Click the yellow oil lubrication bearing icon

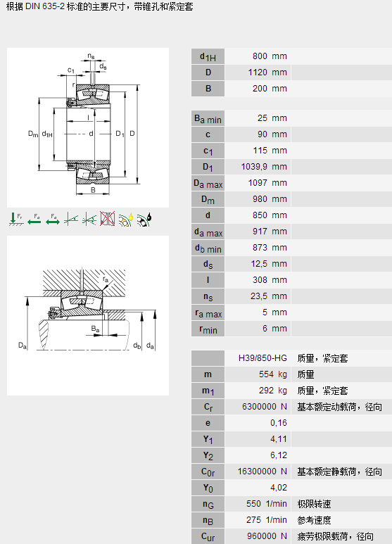(x=125, y=220)
